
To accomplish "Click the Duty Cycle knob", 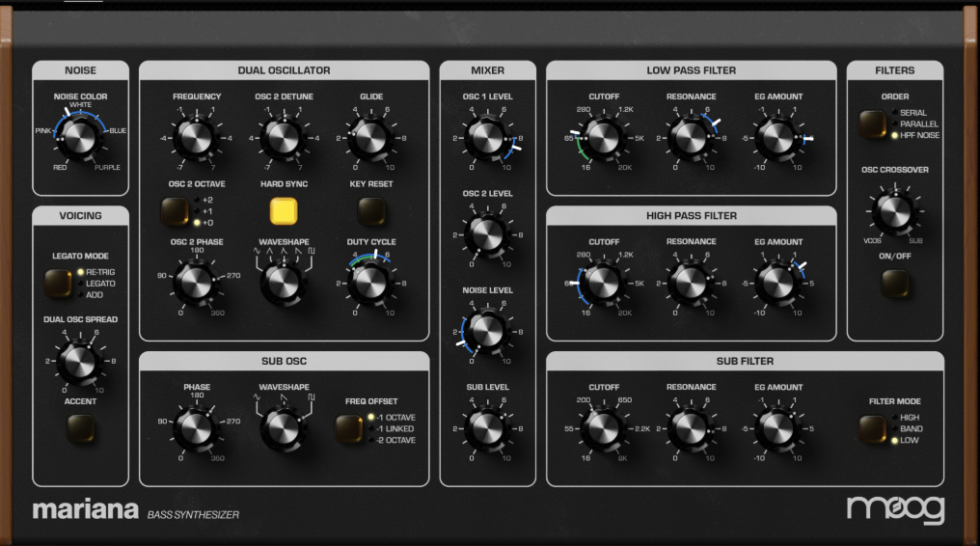I will point(370,284).
